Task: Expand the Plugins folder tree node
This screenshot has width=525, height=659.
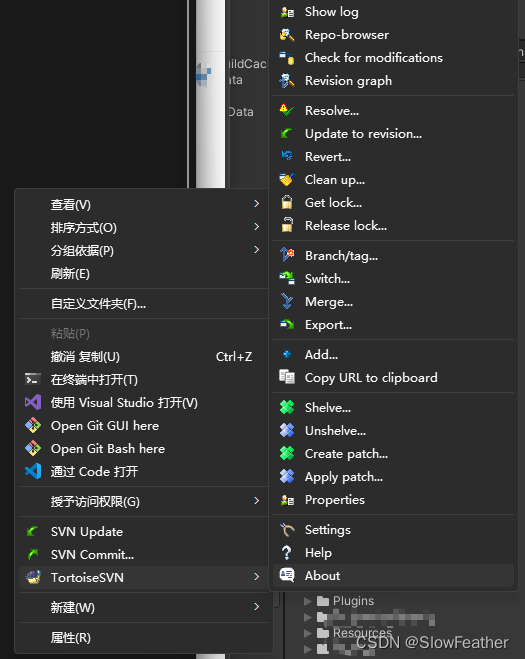Action: click(x=308, y=601)
